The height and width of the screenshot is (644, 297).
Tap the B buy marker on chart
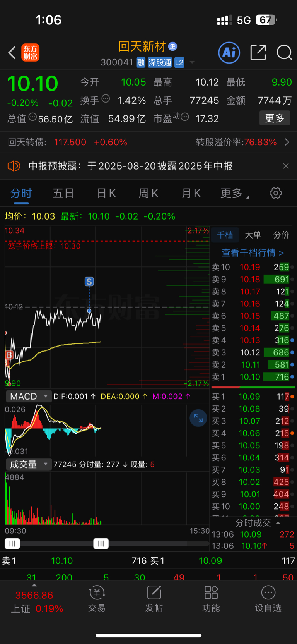point(9,355)
